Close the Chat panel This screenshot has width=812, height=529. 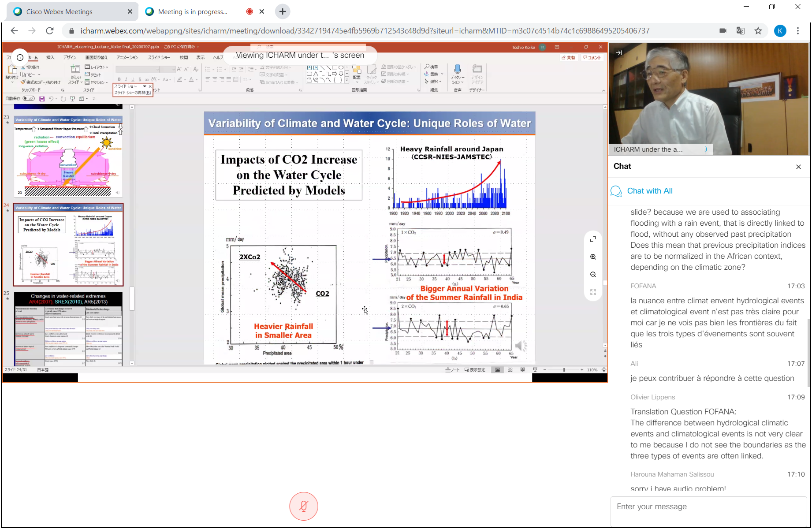coord(798,167)
